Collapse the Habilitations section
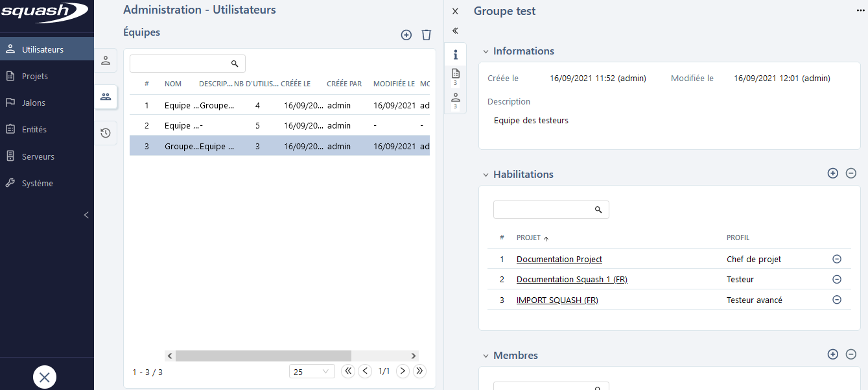This screenshot has height=390, width=868. pyautogui.click(x=486, y=174)
